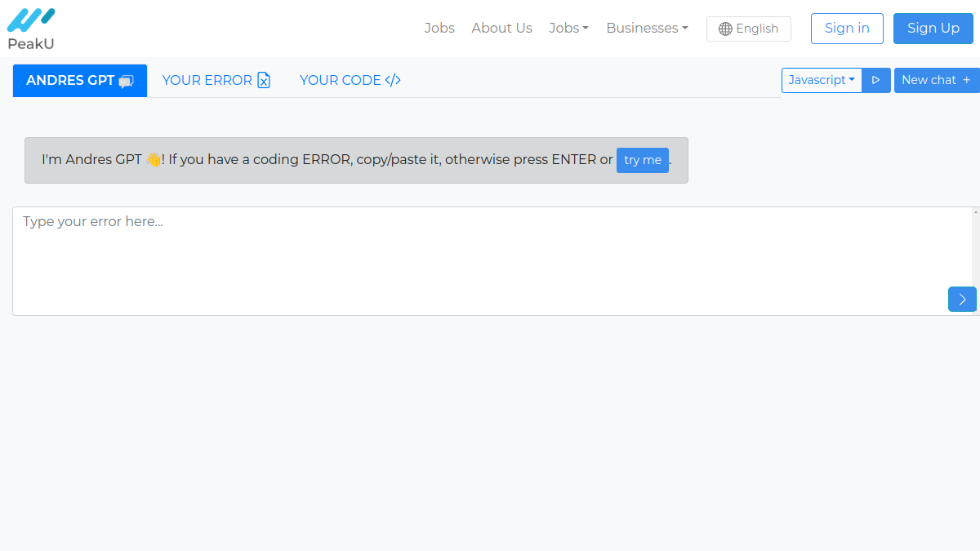980x551 pixels.
Task: Send message with the arrow icon button
Action: coord(962,299)
